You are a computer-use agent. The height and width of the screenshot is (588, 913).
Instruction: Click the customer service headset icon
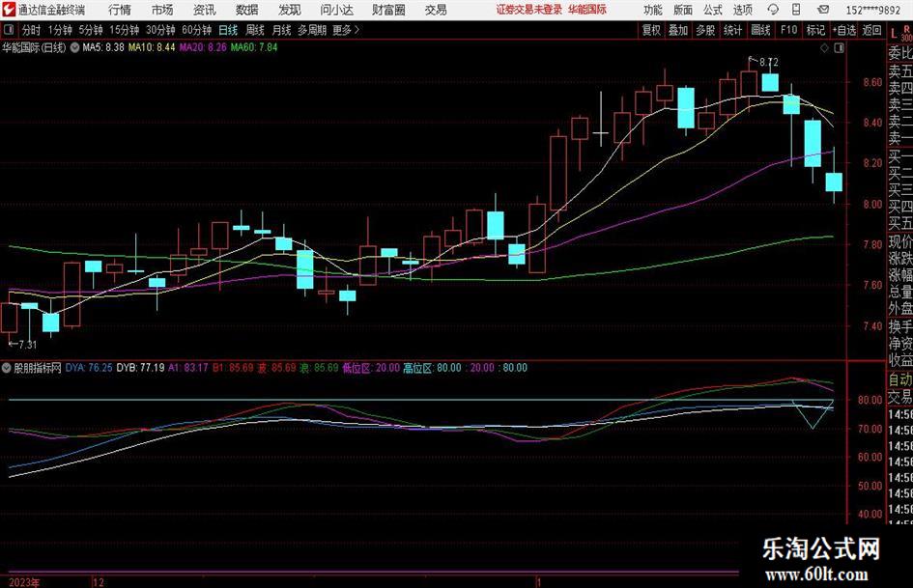(773, 10)
